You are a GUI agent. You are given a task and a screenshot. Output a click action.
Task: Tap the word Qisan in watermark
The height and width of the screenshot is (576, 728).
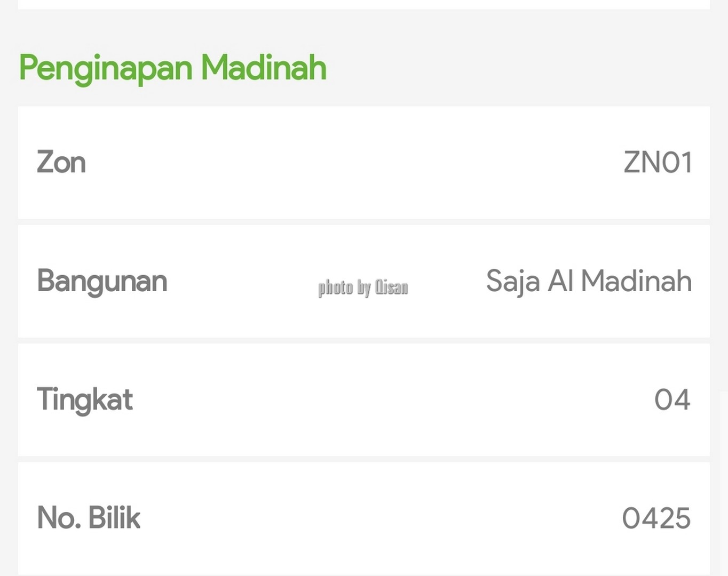(x=391, y=287)
